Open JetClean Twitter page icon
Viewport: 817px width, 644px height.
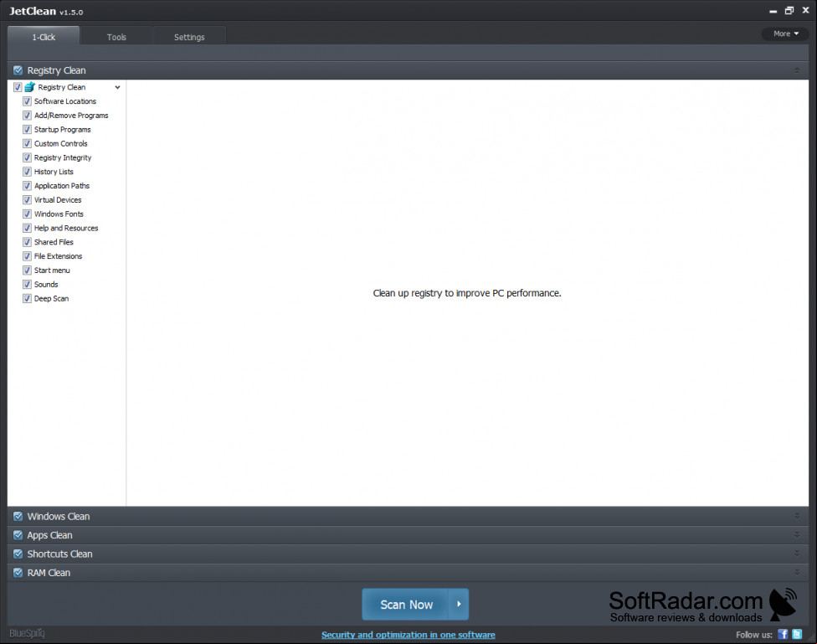pyautogui.click(x=797, y=634)
